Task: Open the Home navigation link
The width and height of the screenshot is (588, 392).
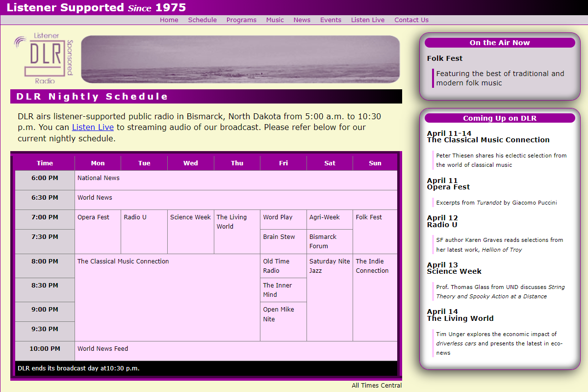Action: [x=169, y=20]
